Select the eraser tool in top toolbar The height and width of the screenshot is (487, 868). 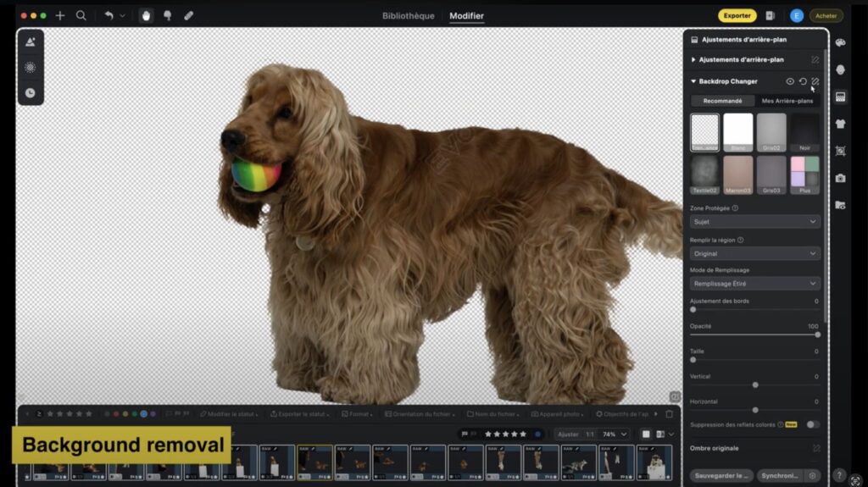[188, 15]
